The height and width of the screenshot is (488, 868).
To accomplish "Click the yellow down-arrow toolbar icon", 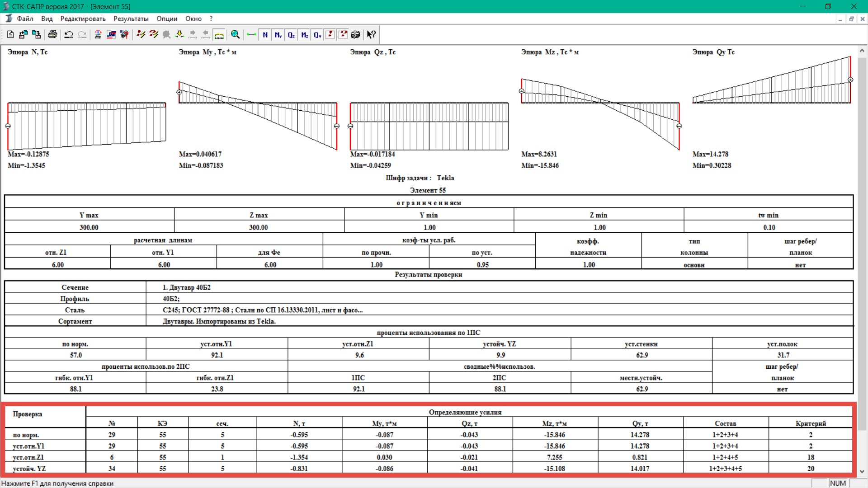I will pos(179,35).
